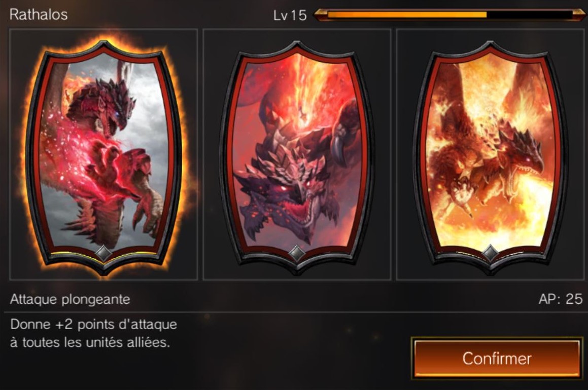Click the diamond gem under the selected card

[103, 253]
